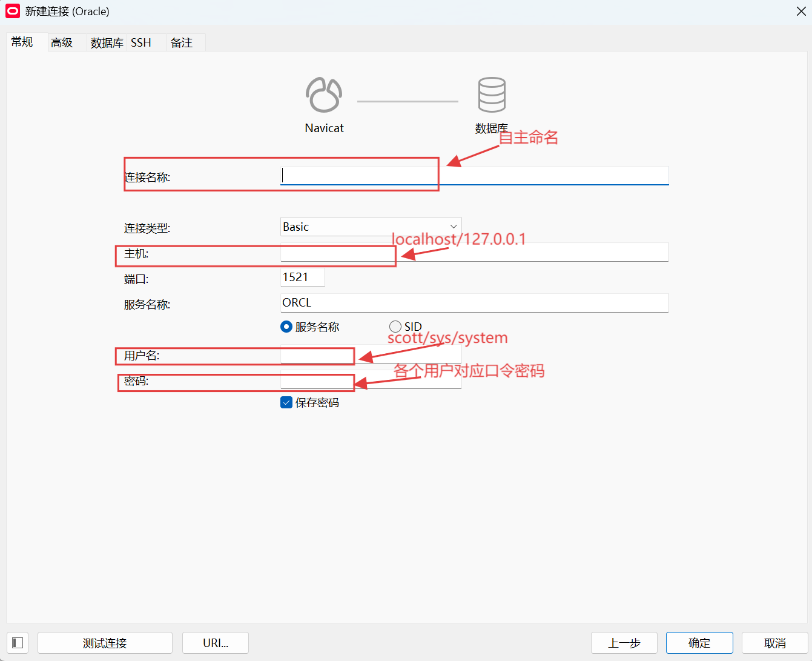Click into the 主机 host field
This screenshot has height=661, width=812.
(x=474, y=252)
